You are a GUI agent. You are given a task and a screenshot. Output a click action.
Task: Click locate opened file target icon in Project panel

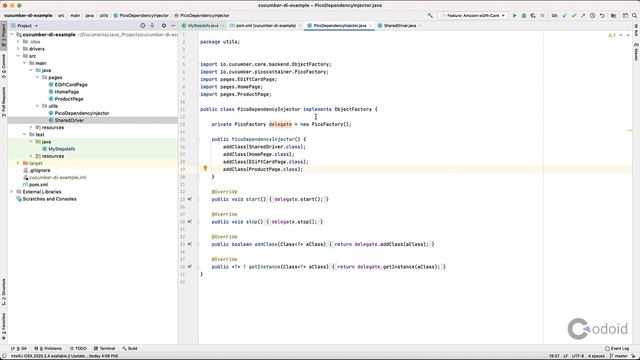click(x=143, y=25)
